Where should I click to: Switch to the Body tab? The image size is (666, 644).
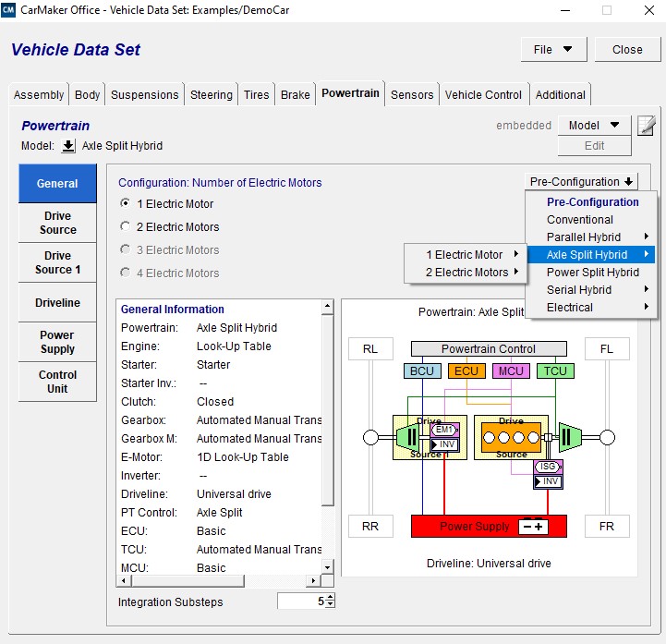click(x=87, y=94)
